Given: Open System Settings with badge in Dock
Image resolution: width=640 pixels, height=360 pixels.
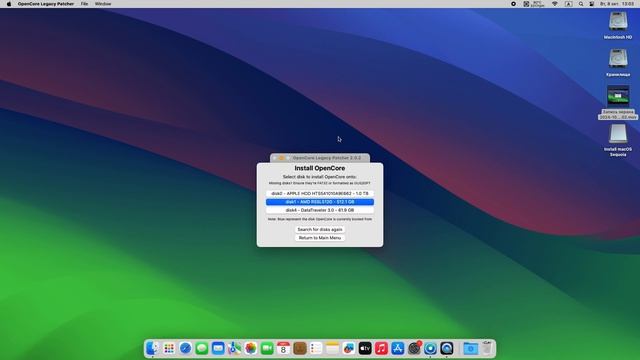Looking at the screenshot, I should pyautogui.click(x=414, y=348).
